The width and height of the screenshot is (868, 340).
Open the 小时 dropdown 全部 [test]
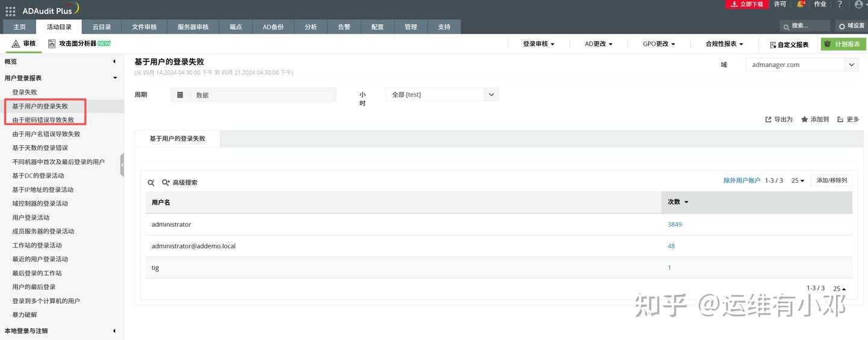coord(442,95)
